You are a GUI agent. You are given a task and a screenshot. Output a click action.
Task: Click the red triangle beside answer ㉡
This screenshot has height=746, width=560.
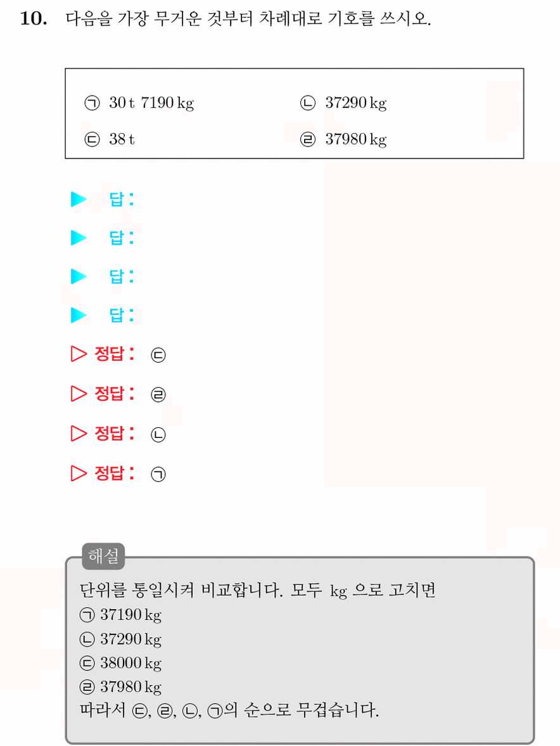tap(79, 433)
